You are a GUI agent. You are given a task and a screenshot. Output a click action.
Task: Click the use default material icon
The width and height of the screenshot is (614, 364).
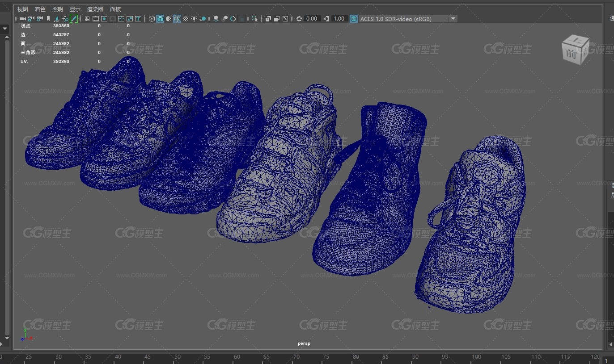(x=169, y=19)
